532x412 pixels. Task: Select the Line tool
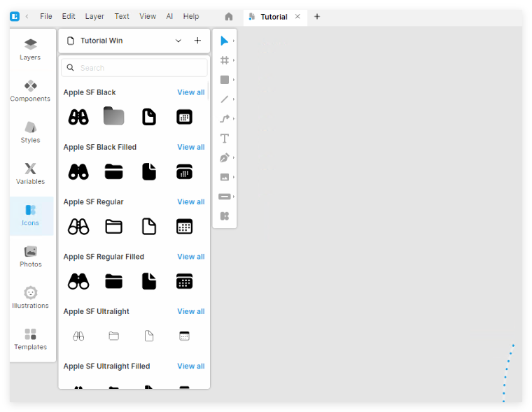pos(224,99)
